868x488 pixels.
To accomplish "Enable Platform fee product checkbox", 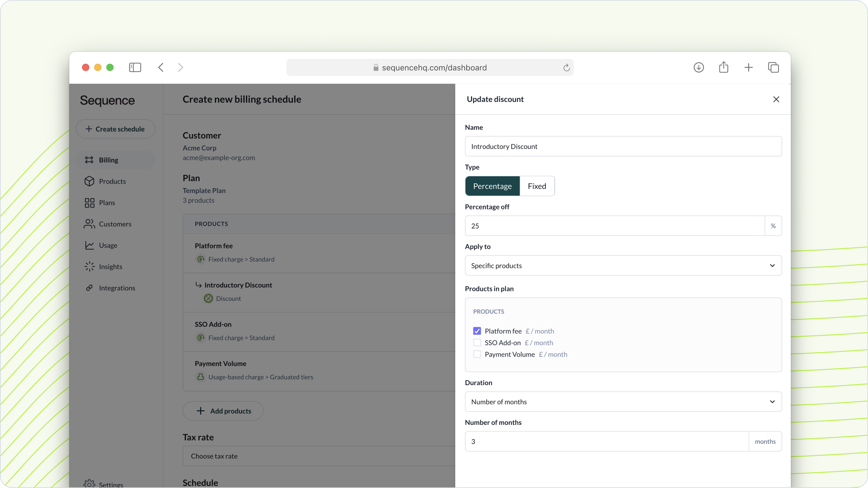I will [477, 331].
